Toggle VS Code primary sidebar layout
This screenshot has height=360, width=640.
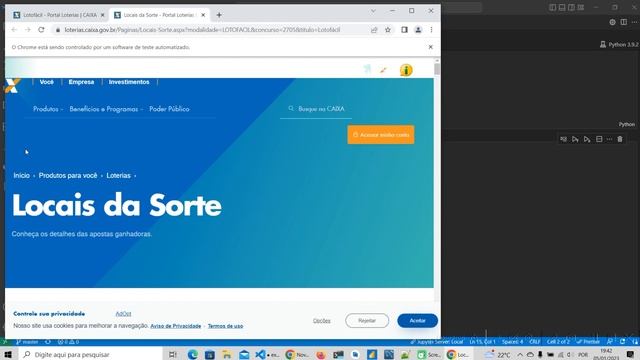click(552, 7)
